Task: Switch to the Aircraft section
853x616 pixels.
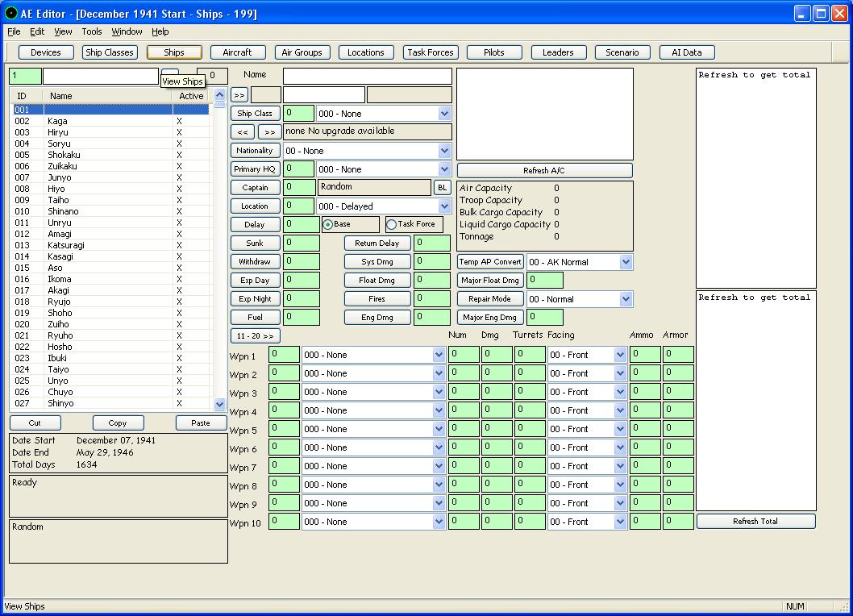Action: [238, 52]
